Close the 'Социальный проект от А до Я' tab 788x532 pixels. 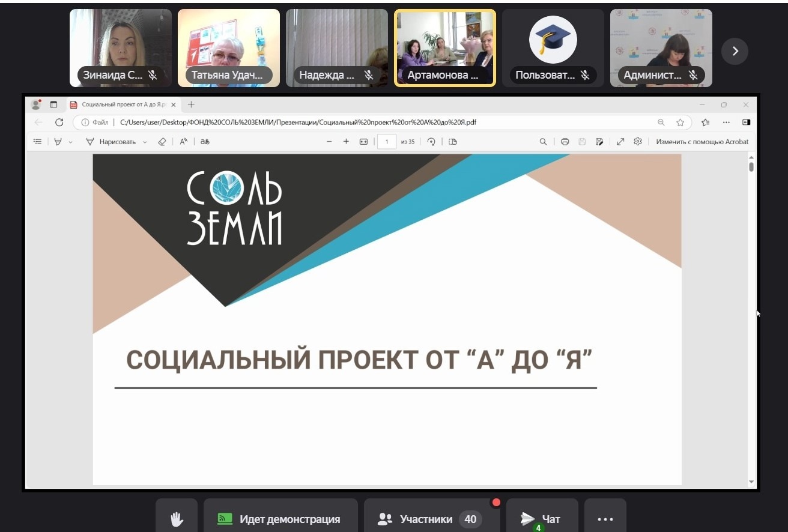pos(174,104)
